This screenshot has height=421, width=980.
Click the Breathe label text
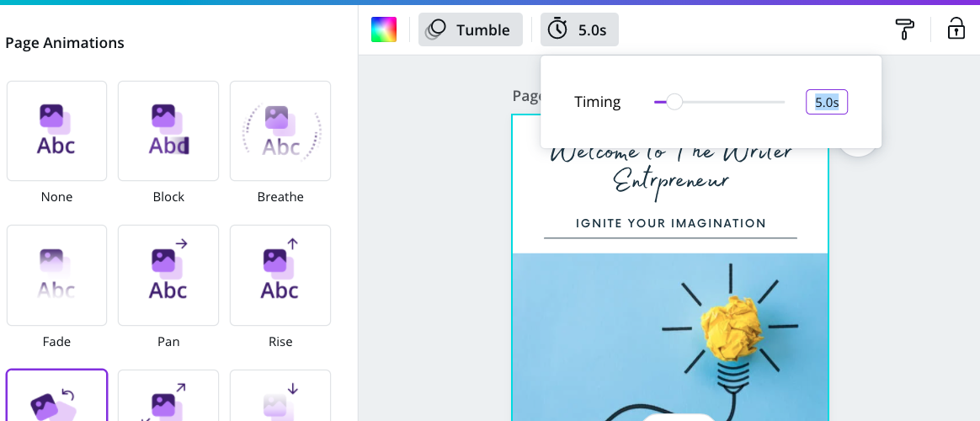[280, 197]
